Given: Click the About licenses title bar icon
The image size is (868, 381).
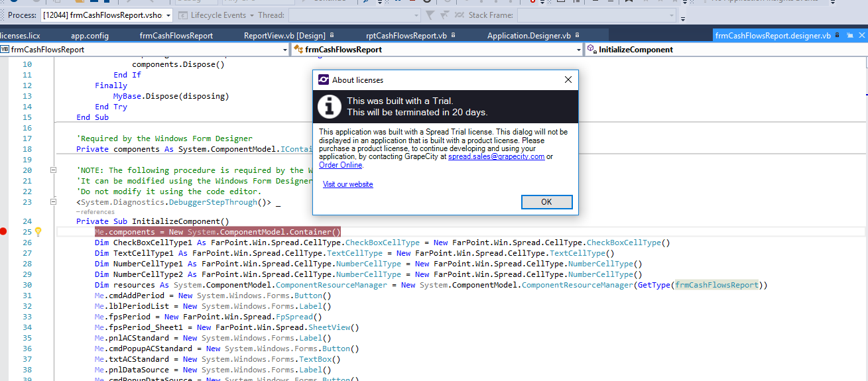Looking at the screenshot, I should [324, 80].
